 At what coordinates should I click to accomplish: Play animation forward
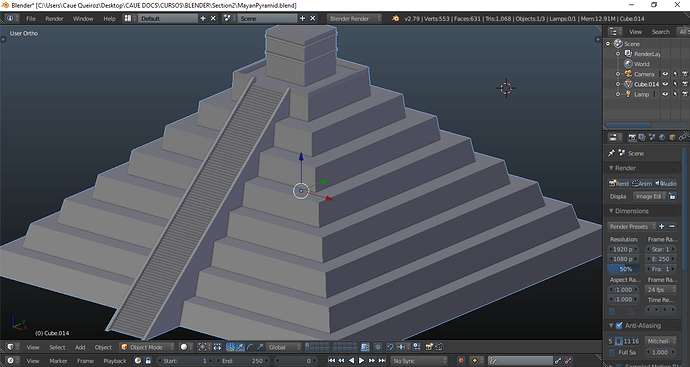pyautogui.click(x=362, y=360)
